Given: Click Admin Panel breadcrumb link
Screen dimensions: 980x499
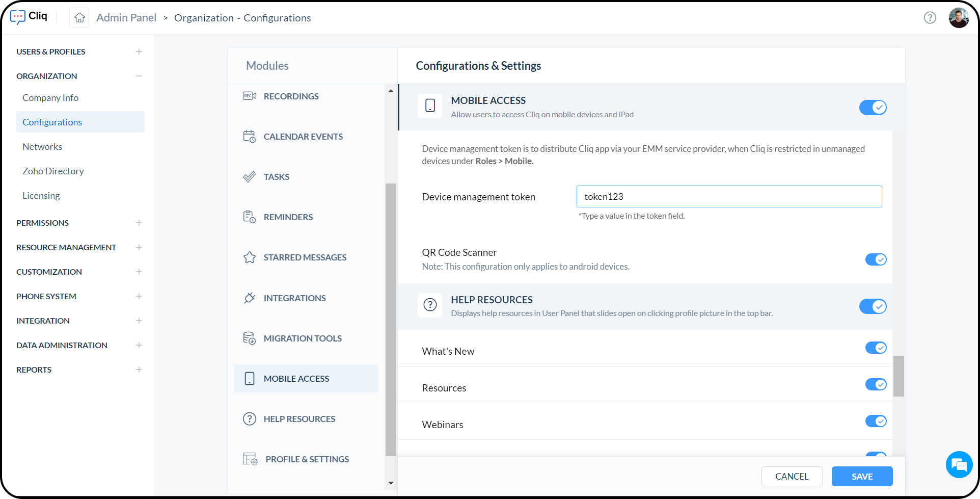Looking at the screenshot, I should click(126, 18).
